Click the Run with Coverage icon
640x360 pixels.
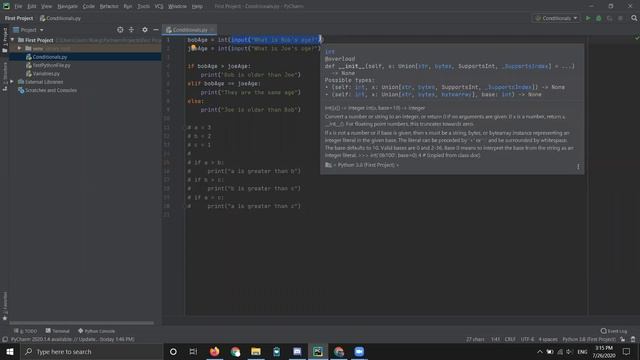610,18
